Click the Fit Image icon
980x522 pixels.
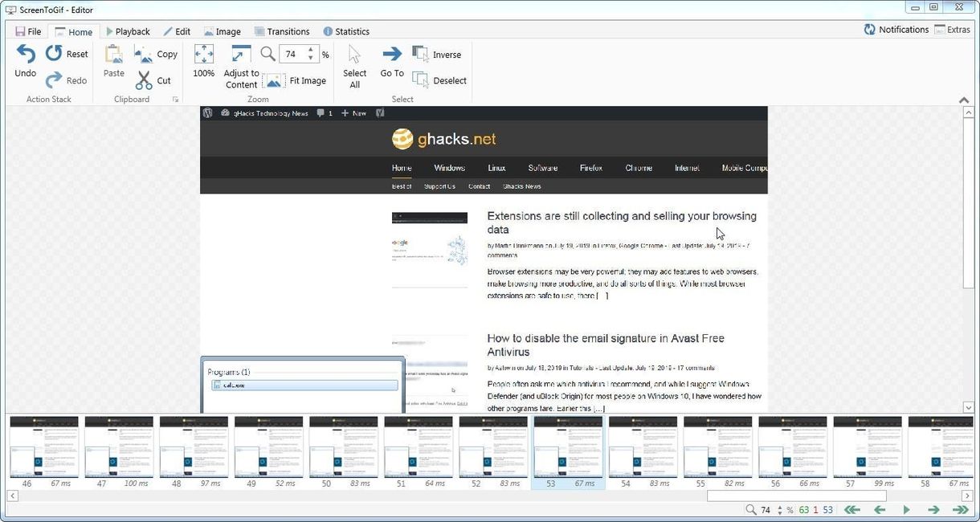point(275,80)
